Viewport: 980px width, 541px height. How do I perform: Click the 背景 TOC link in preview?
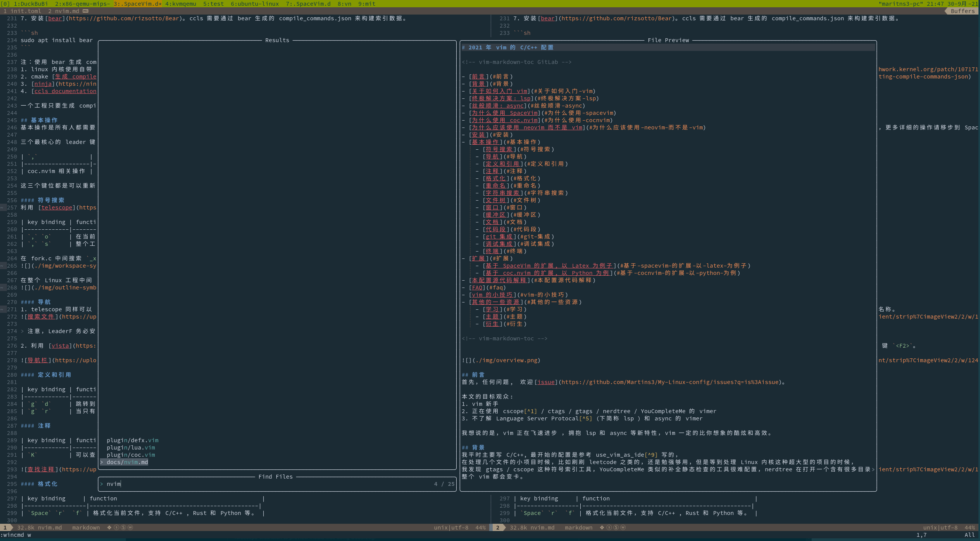[478, 84]
